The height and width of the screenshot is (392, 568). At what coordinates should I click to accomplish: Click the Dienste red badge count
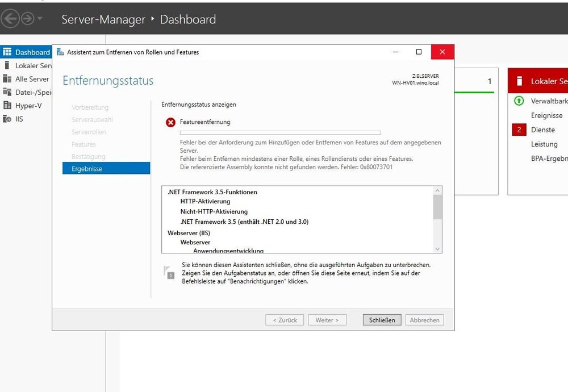(x=519, y=130)
